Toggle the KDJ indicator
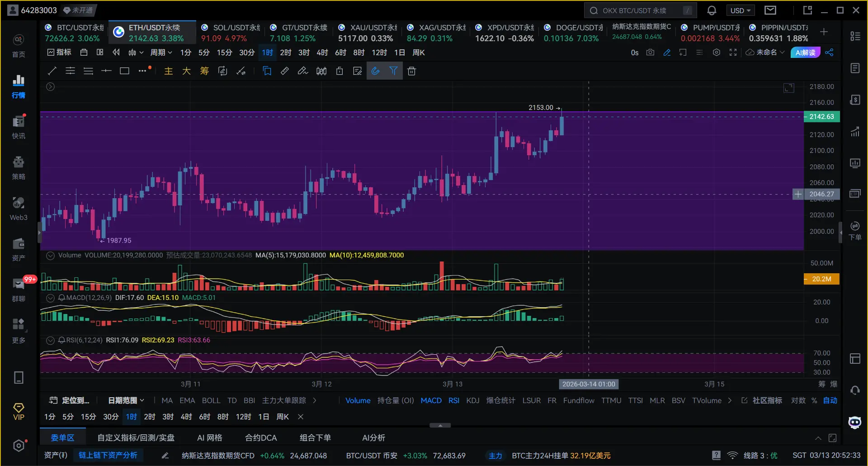868x466 pixels. click(x=473, y=400)
